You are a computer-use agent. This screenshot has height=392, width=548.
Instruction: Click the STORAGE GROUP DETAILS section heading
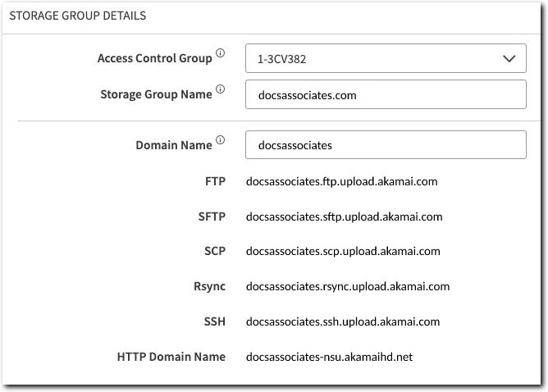coord(78,16)
